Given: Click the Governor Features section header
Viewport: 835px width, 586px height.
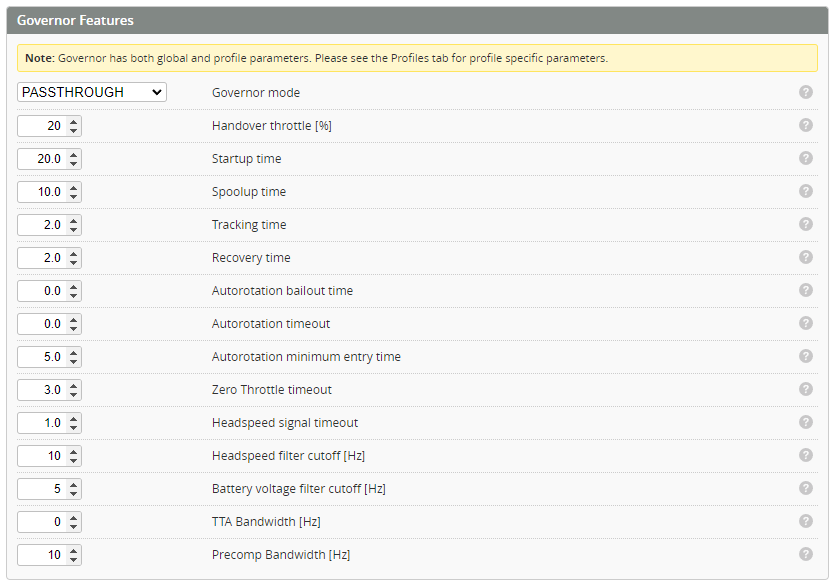Looking at the screenshot, I should coord(76,20).
